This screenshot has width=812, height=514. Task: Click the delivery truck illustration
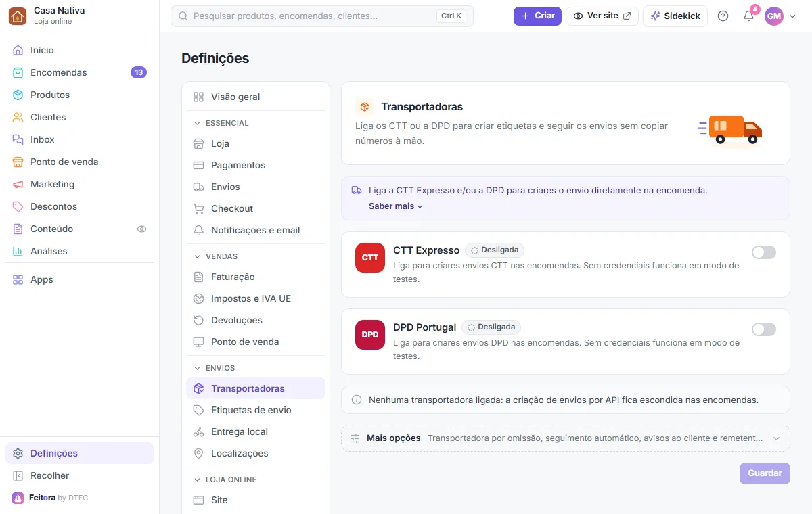[730, 130]
